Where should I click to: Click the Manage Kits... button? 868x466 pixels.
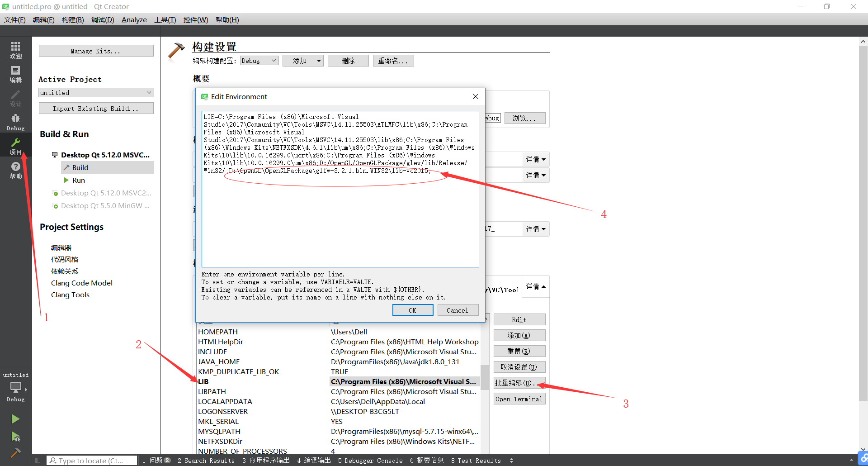[x=96, y=51]
